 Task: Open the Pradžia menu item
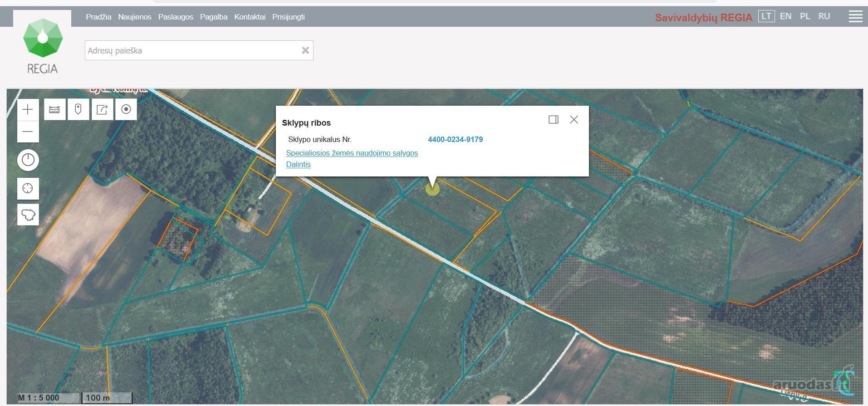(x=98, y=17)
